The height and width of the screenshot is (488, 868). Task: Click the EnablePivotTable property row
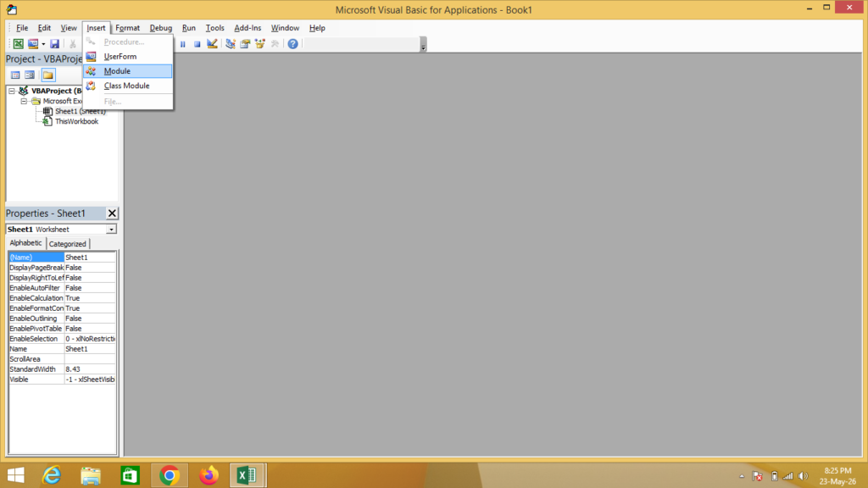[x=62, y=329]
